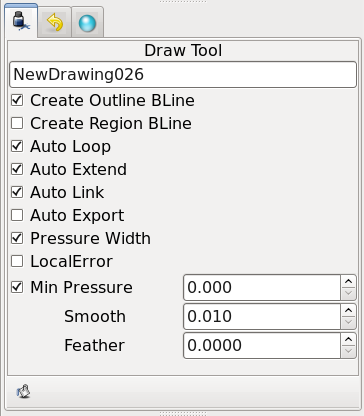Enable Auto Export checkbox
This screenshot has height=416, width=364.
click(17, 215)
